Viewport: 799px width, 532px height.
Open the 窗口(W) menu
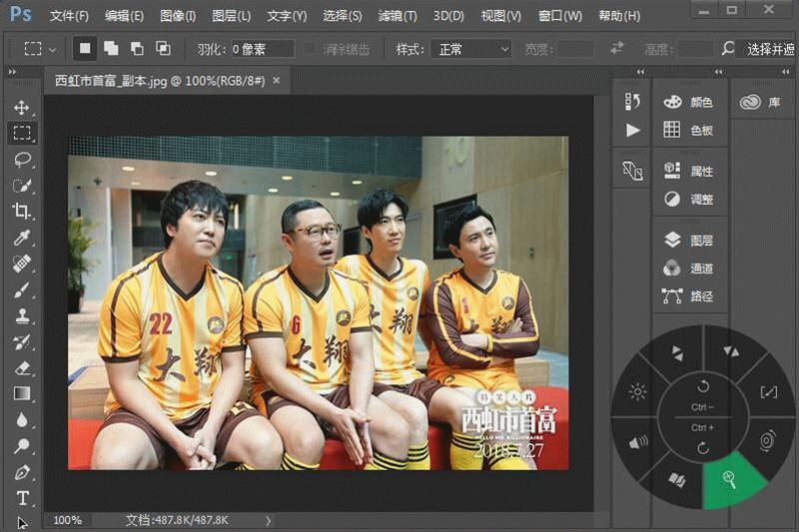tap(560, 16)
